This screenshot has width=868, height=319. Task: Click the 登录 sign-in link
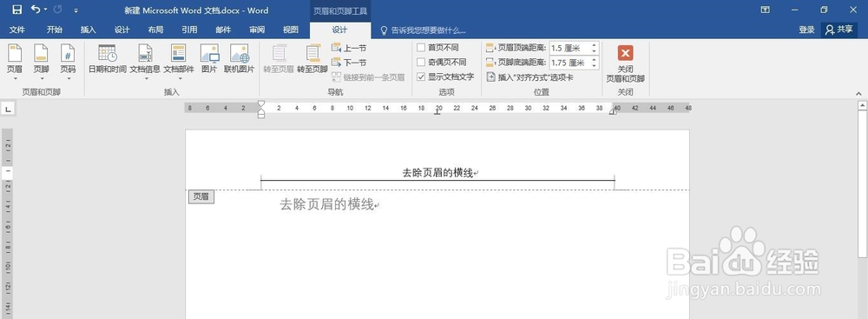[x=806, y=30]
